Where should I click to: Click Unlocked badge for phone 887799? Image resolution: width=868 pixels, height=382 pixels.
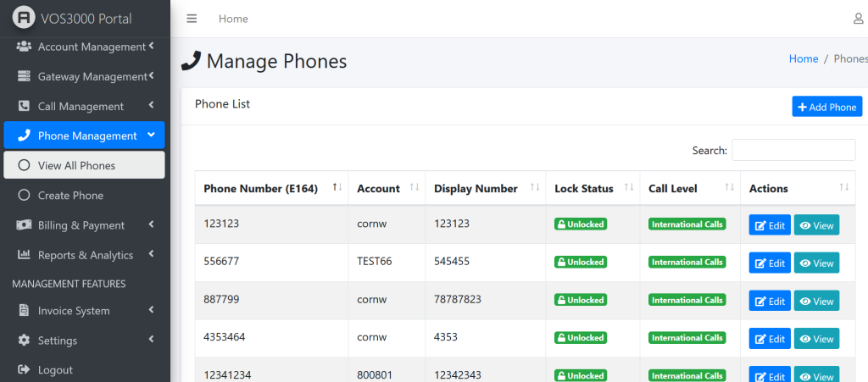580,300
